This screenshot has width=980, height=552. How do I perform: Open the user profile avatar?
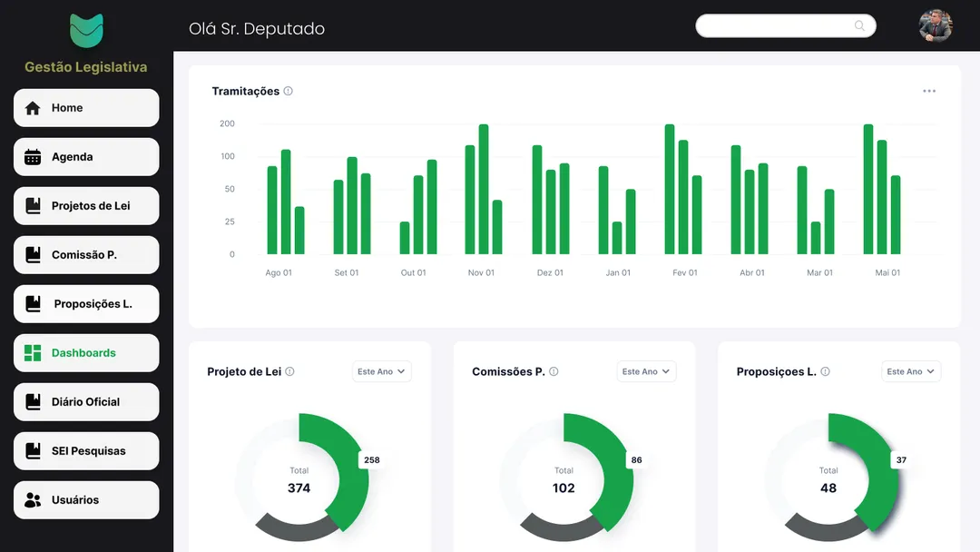click(x=935, y=25)
